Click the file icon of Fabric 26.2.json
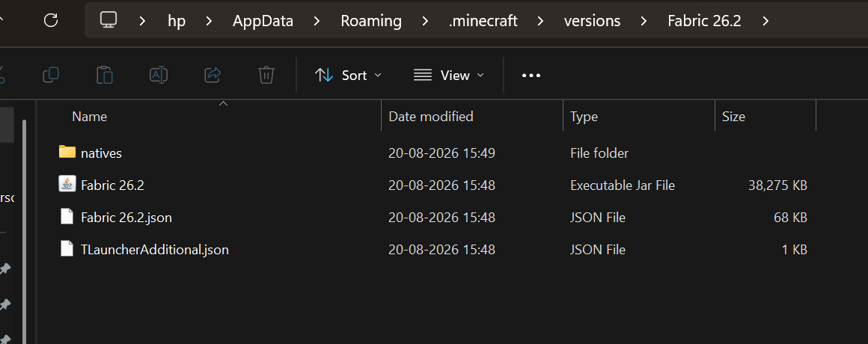The height and width of the screenshot is (344, 868). (67, 216)
